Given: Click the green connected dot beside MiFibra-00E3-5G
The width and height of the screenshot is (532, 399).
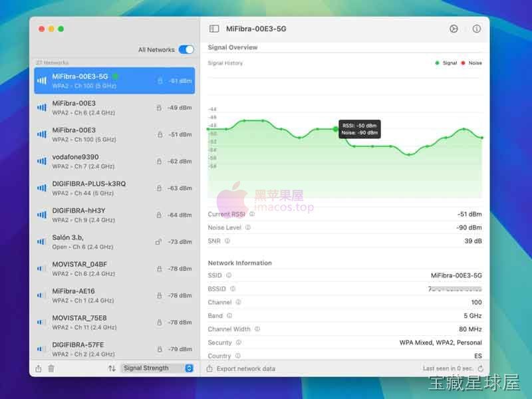Looking at the screenshot, I should point(115,76).
